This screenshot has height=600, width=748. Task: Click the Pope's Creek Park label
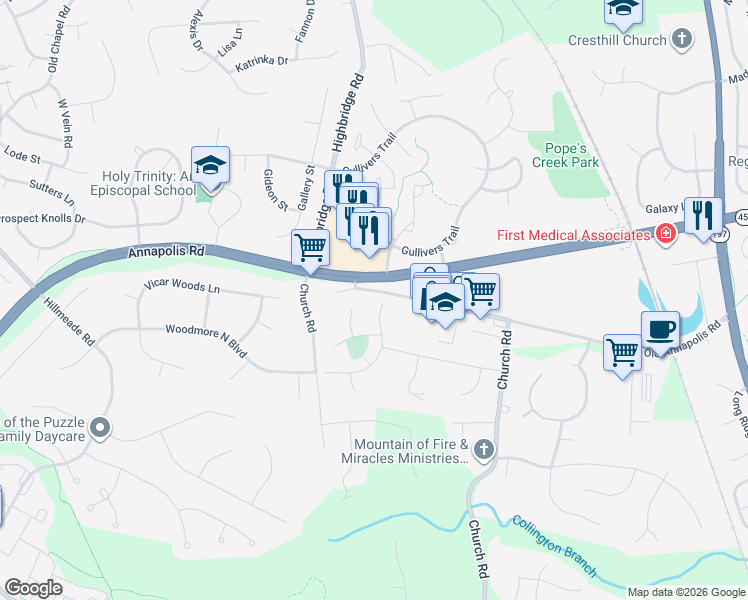click(565, 155)
